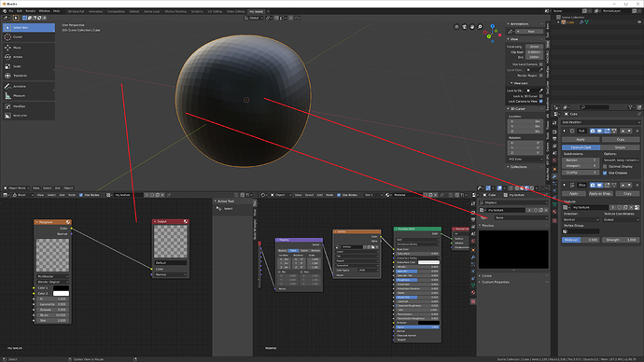Image resolution: width=644 pixels, height=362 pixels.
Task: Move the Displace modifier up
Action: (x=623, y=185)
